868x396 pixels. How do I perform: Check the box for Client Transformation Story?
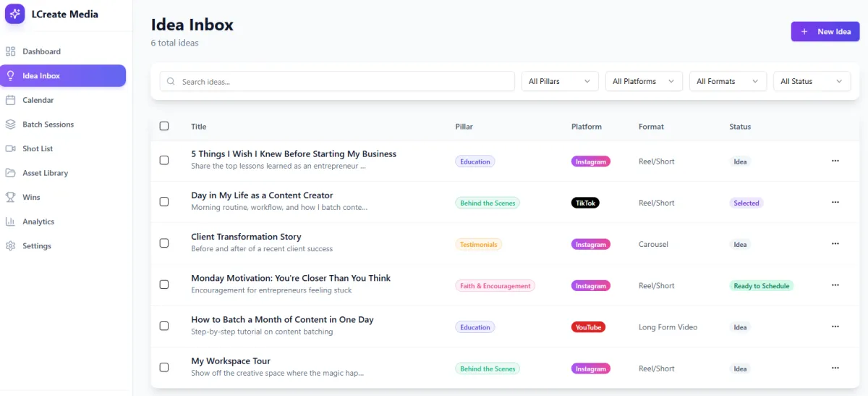[x=164, y=243]
